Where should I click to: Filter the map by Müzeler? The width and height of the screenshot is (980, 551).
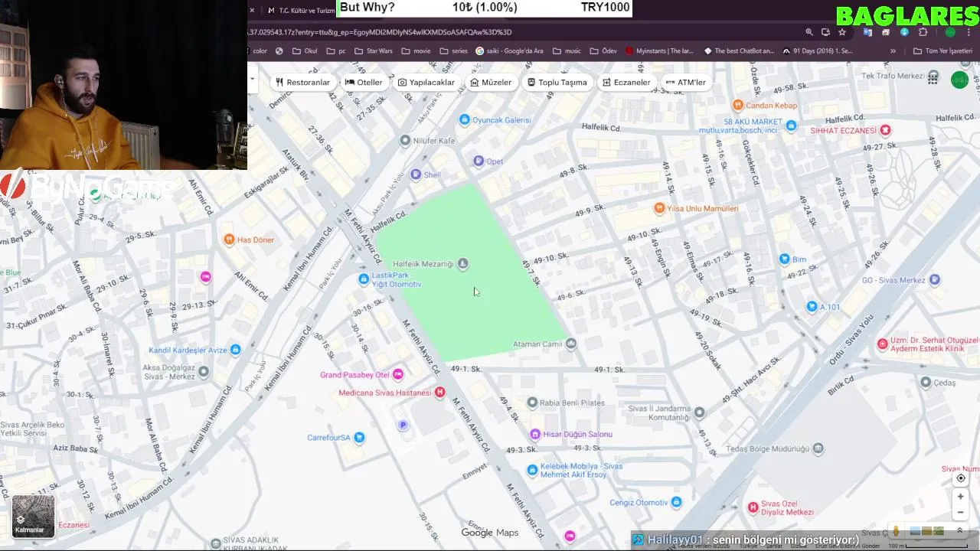coord(491,82)
